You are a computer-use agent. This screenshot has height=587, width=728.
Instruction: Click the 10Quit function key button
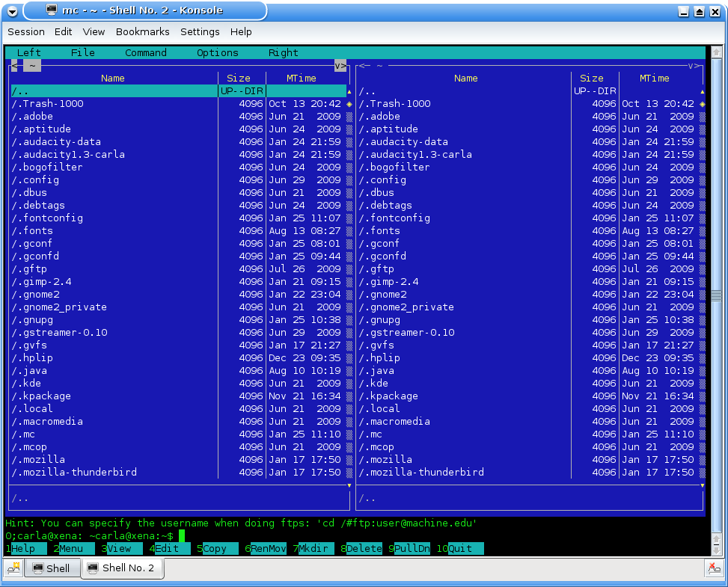[460, 548]
